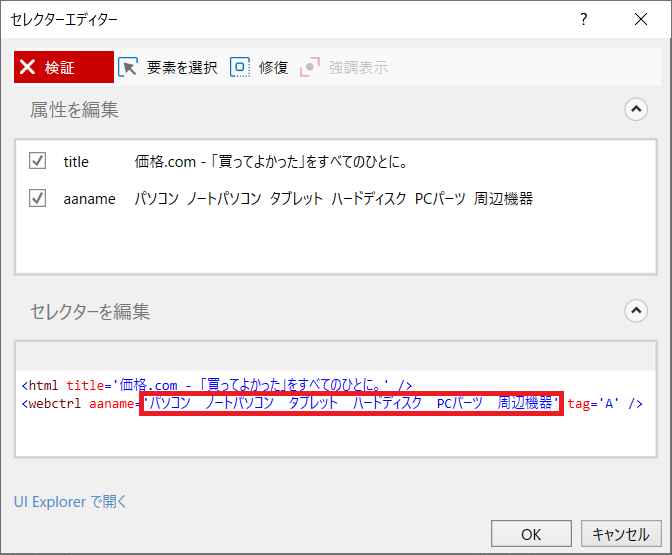Click the キャンセル button
The height and width of the screenshot is (555, 672).
621,534
